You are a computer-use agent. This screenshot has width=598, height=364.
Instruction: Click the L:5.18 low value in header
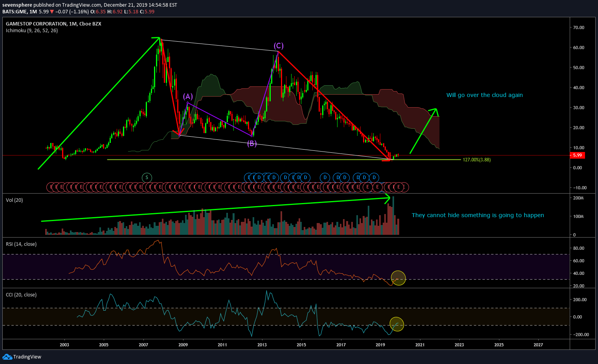point(131,12)
